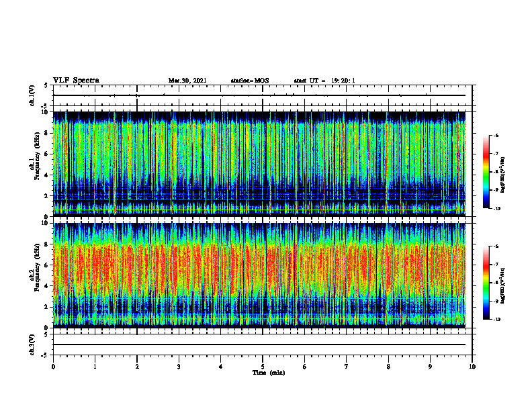Click the ch.1 spectrogram panel
Viewport: 532px width, 411px height.
tap(259, 164)
